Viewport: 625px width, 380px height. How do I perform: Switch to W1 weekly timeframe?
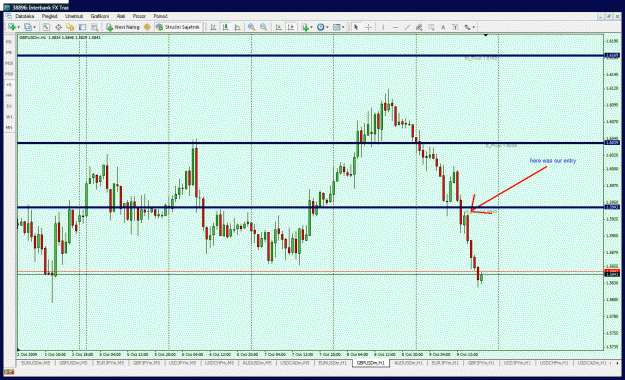click(9, 117)
